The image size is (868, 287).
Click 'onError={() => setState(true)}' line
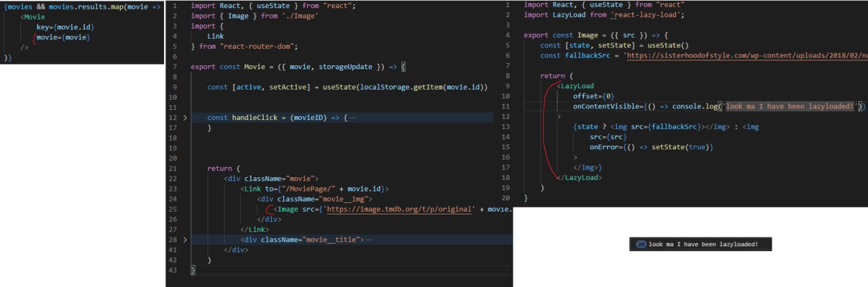pos(652,147)
